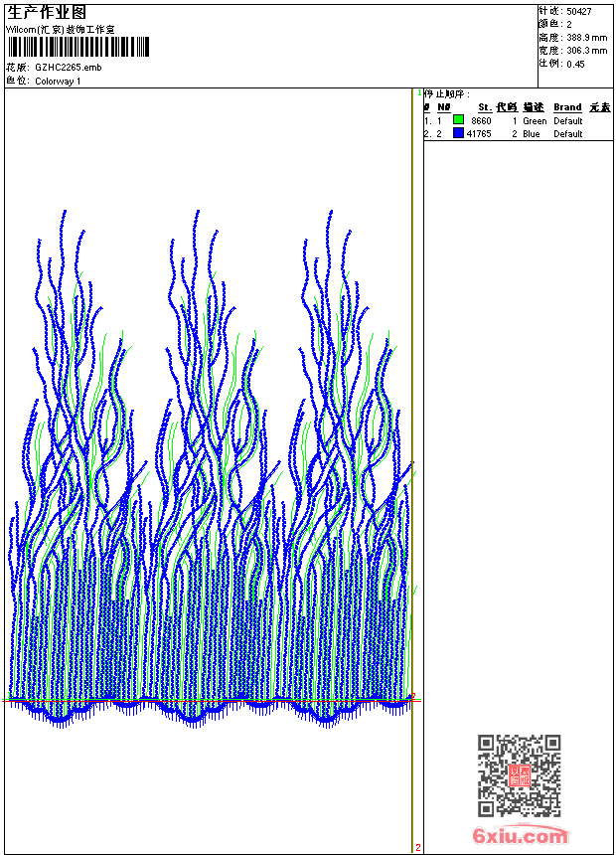This screenshot has width=616, height=855.
Task: Click the St. column header
Action: (485, 107)
